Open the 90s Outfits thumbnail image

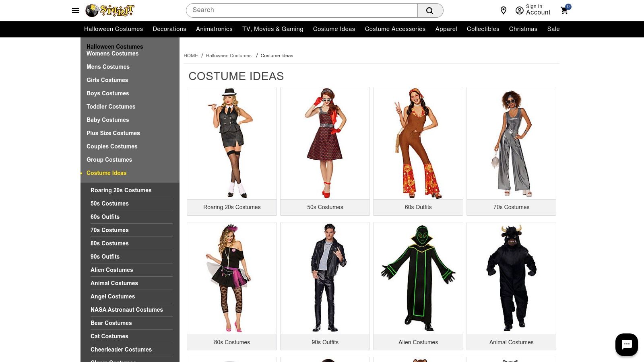coord(325,278)
